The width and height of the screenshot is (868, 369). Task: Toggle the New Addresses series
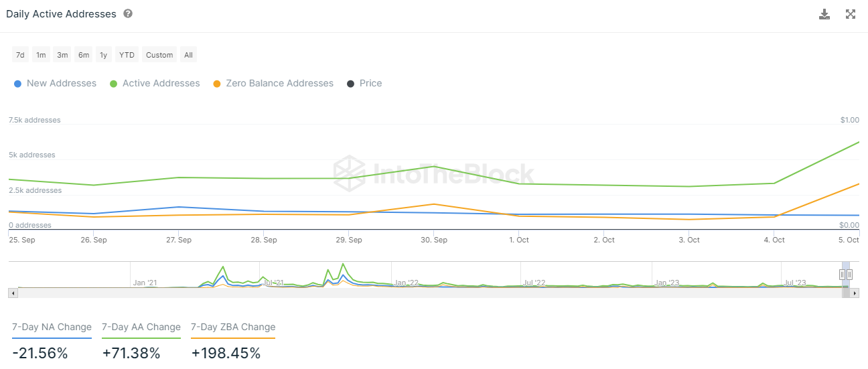[x=55, y=84]
